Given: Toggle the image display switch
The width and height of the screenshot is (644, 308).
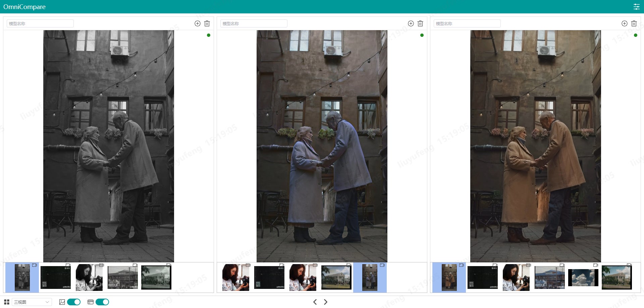Looking at the screenshot, I should [x=74, y=302].
